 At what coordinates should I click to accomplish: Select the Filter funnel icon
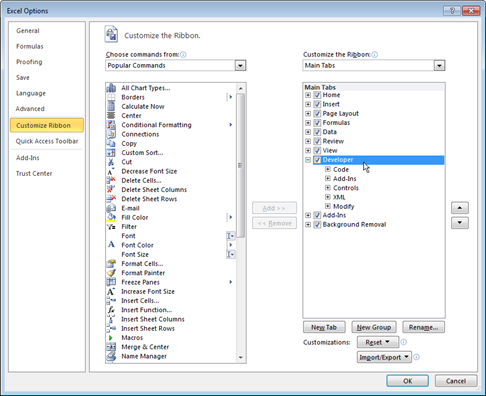coord(111,227)
